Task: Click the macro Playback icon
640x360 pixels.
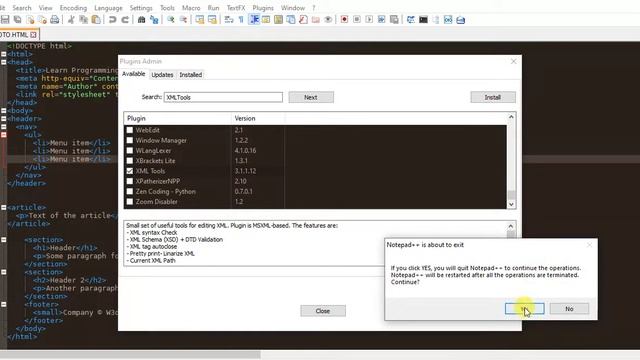Action: [369, 20]
